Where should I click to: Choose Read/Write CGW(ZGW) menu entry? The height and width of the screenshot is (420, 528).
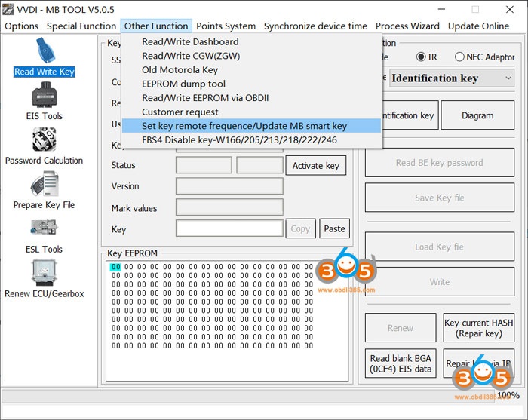click(251, 56)
